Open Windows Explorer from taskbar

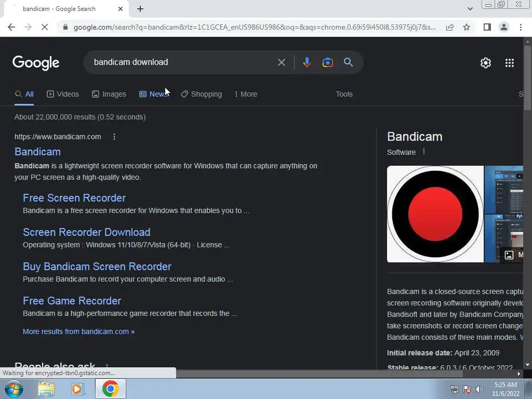pyautogui.click(x=46, y=389)
